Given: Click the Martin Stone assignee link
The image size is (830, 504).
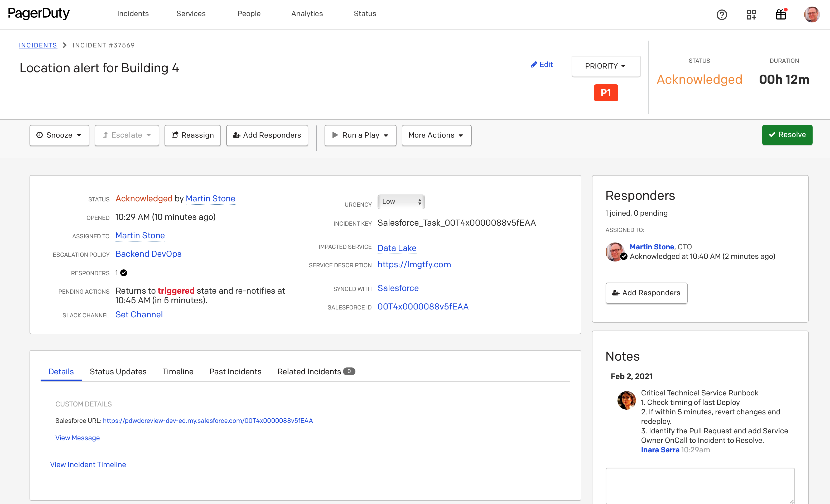Looking at the screenshot, I should coord(141,235).
